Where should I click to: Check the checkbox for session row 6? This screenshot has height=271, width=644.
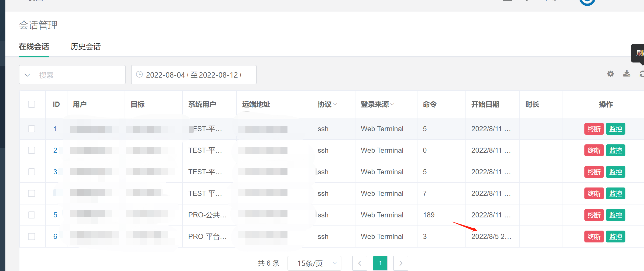coord(32,237)
